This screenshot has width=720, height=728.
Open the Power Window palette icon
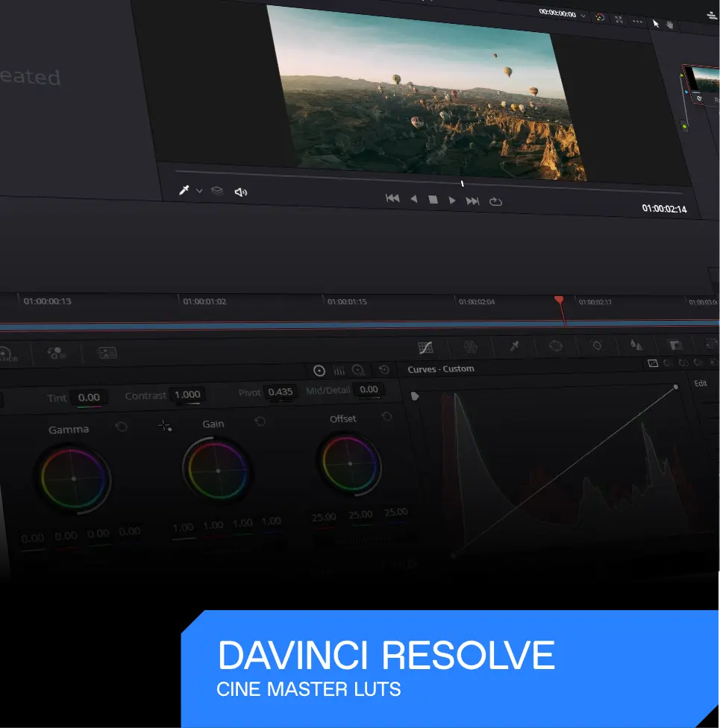tap(556, 345)
